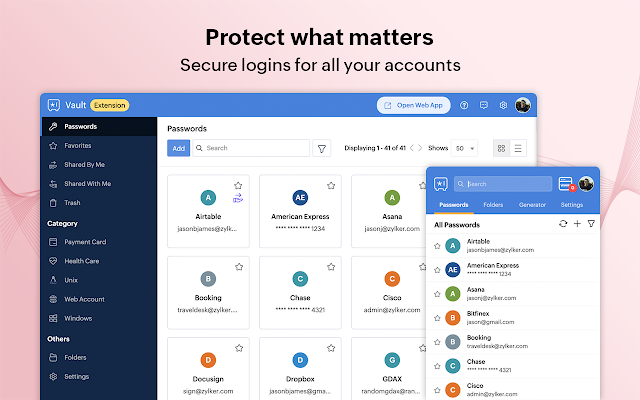This screenshot has height=400, width=640.
Task: Go to previous page arrow
Action: (411, 148)
